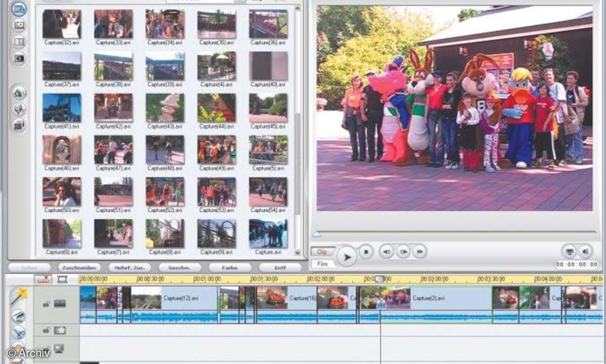This screenshot has height=364, width=606.
Task: Select the Capture(12).avi timeline clip
Action: (174, 298)
